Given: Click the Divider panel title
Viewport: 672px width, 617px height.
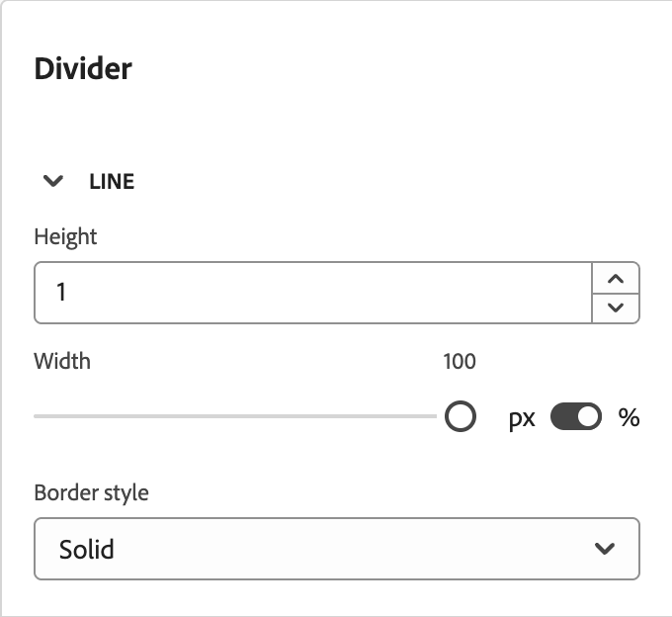Looking at the screenshot, I should point(83,68).
